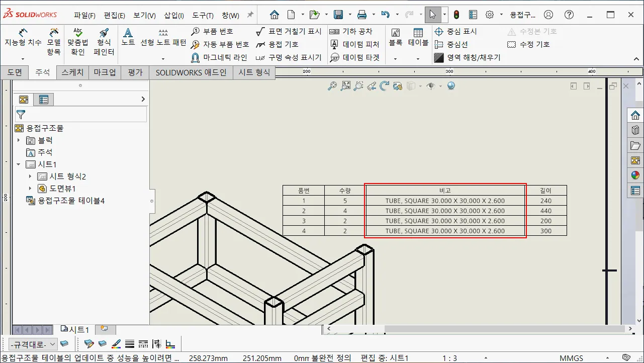Insert a Weld Symbol (용접 기호)
The image size is (644, 363).
[278, 44]
